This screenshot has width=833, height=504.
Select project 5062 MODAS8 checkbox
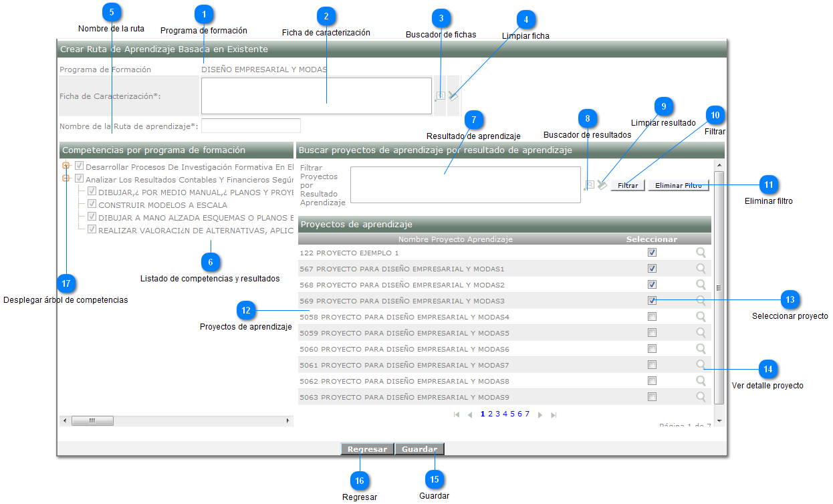click(652, 381)
